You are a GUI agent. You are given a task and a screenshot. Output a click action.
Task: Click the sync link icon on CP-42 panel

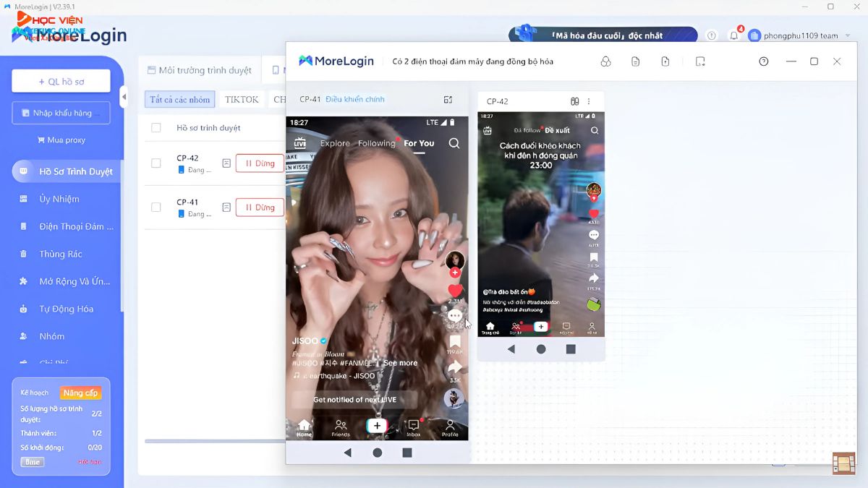pyautogui.click(x=575, y=101)
